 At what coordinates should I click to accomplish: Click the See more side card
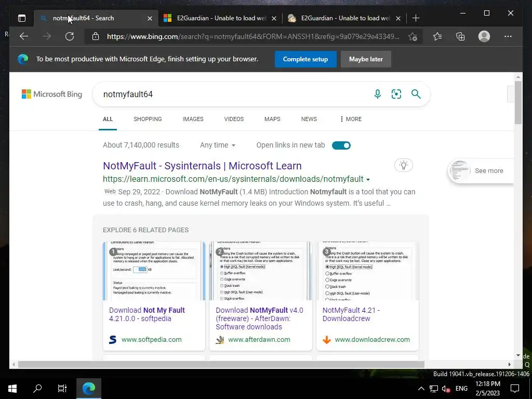pos(481,171)
